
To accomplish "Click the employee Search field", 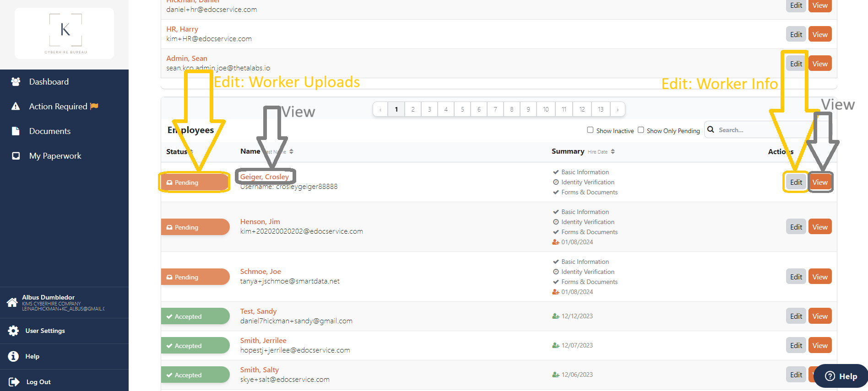I will tap(769, 130).
